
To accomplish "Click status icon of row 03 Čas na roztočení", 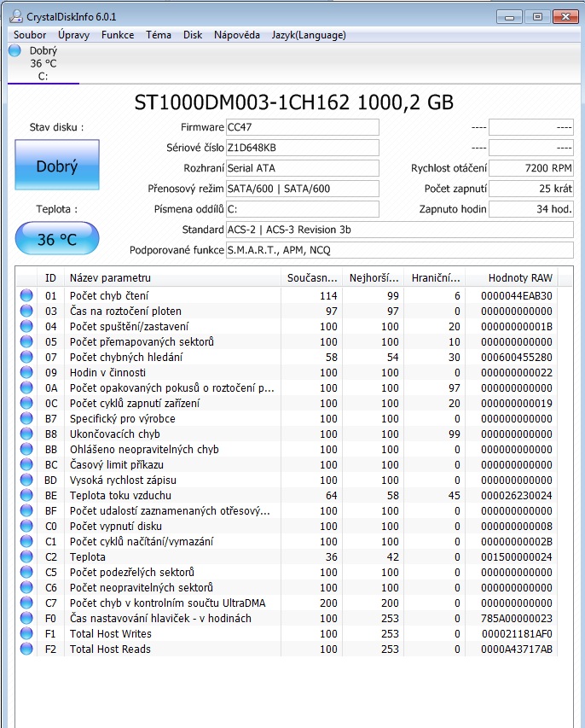I will tap(26, 311).
